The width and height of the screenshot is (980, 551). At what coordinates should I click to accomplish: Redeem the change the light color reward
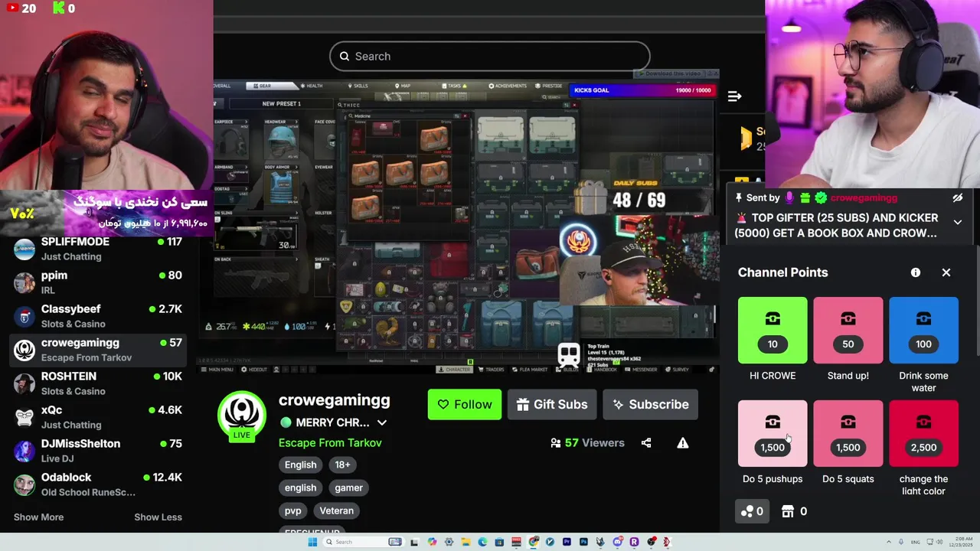(923, 433)
